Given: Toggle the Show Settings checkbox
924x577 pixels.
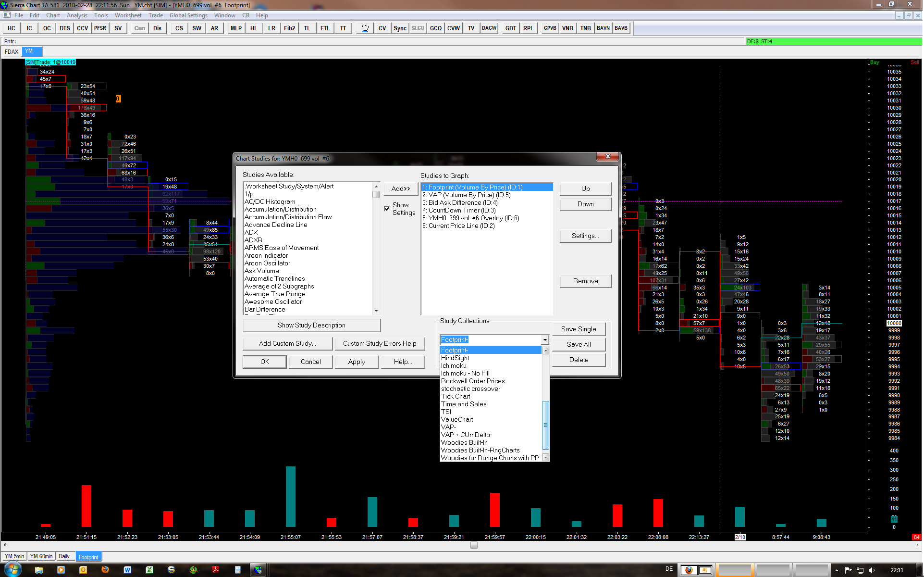Looking at the screenshot, I should [387, 209].
